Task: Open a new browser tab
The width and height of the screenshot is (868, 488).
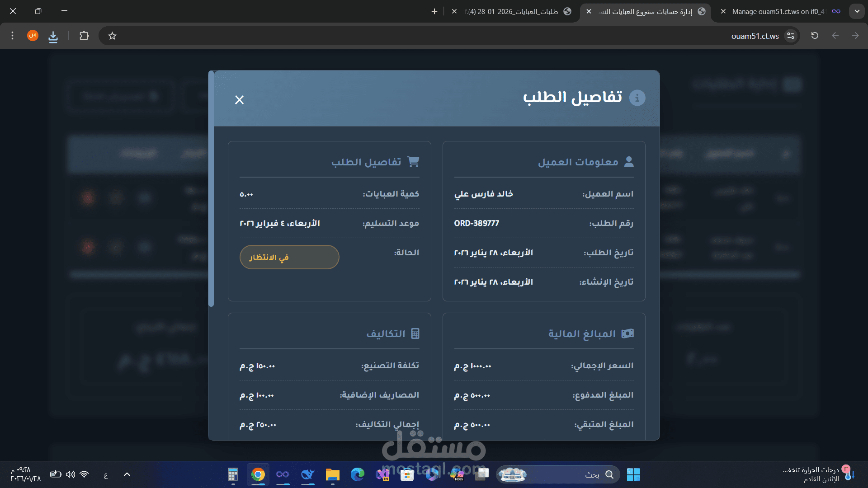Action: pos(434,11)
